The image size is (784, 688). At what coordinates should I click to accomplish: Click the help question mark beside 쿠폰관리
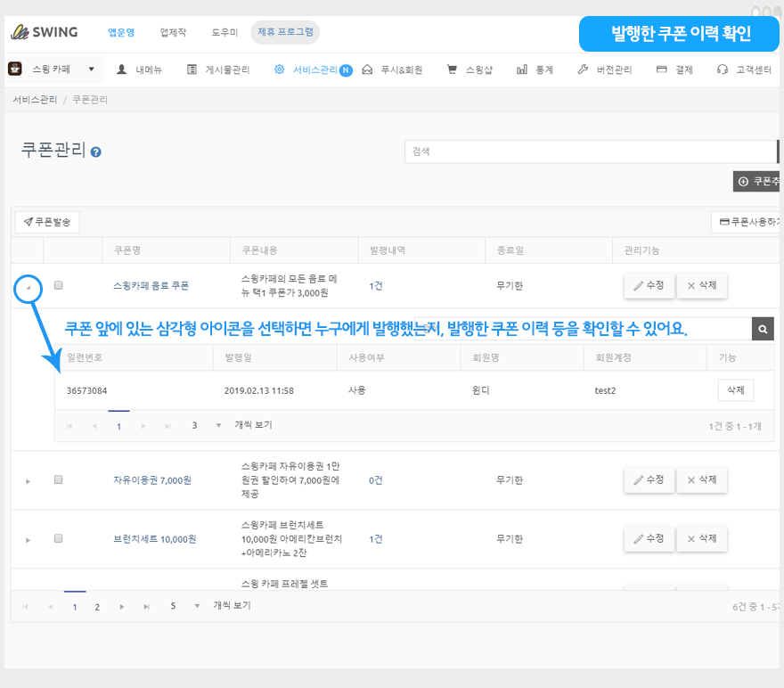coord(96,152)
